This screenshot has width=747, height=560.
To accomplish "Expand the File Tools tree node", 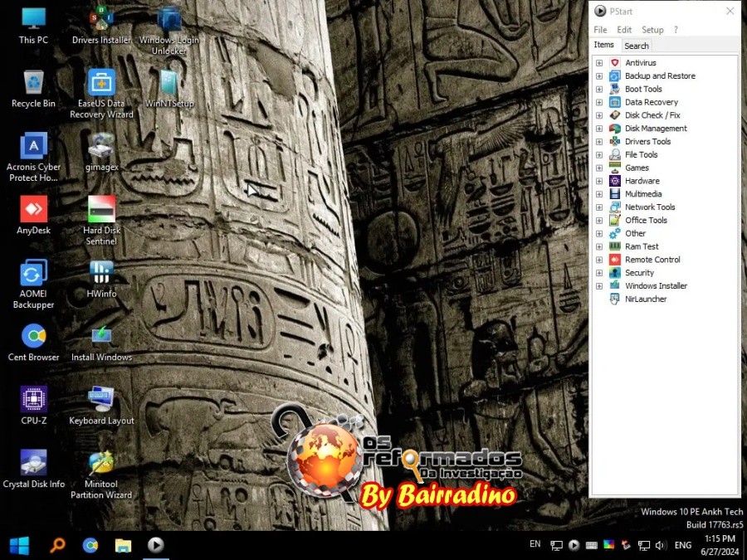I will point(599,155).
